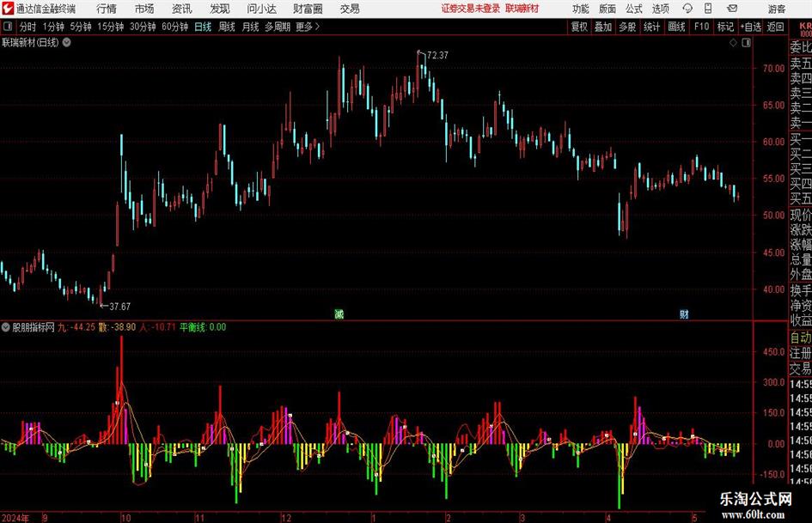Expand the 联瑞新材(日线) title dropdown
Image resolution: width=812 pixels, height=523 pixels.
coord(67,42)
